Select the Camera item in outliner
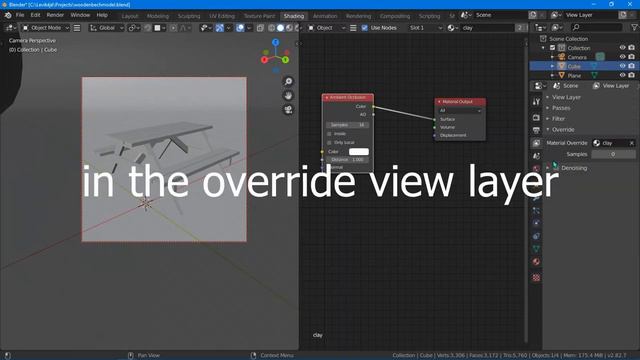The image size is (640, 360). pos(577,57)
